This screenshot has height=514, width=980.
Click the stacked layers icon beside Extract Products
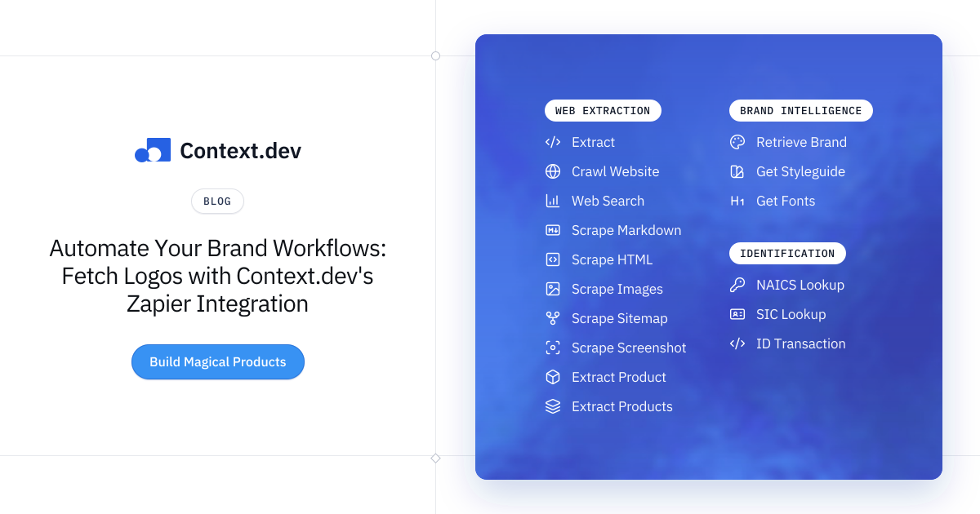click(x=553, y=406)
